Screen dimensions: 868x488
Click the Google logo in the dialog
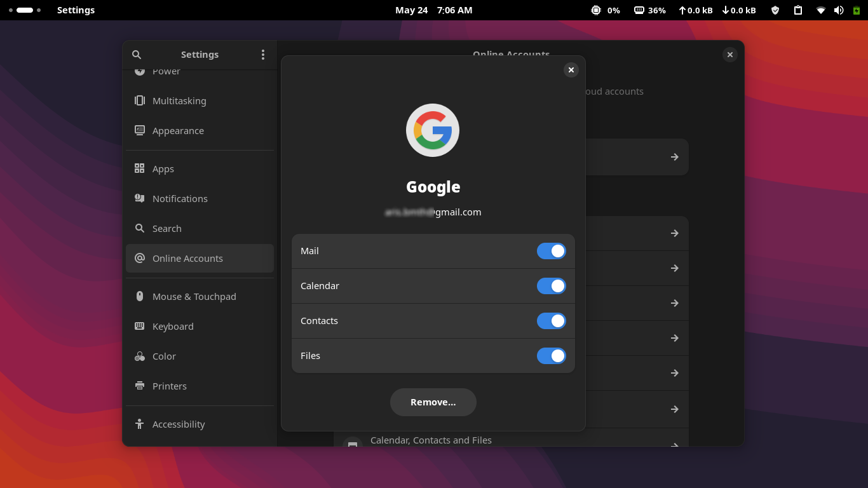point(433,130)
